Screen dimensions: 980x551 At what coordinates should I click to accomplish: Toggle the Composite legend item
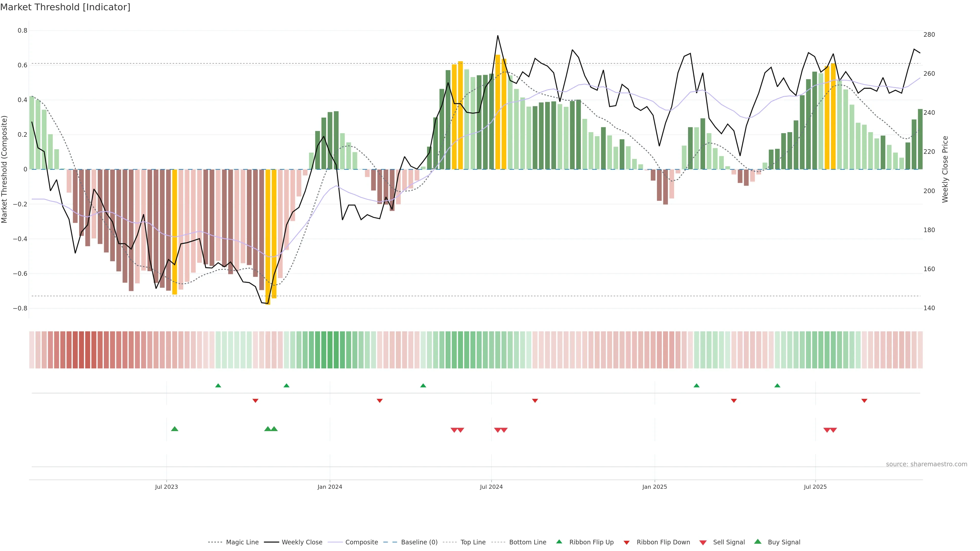point(361,542)
